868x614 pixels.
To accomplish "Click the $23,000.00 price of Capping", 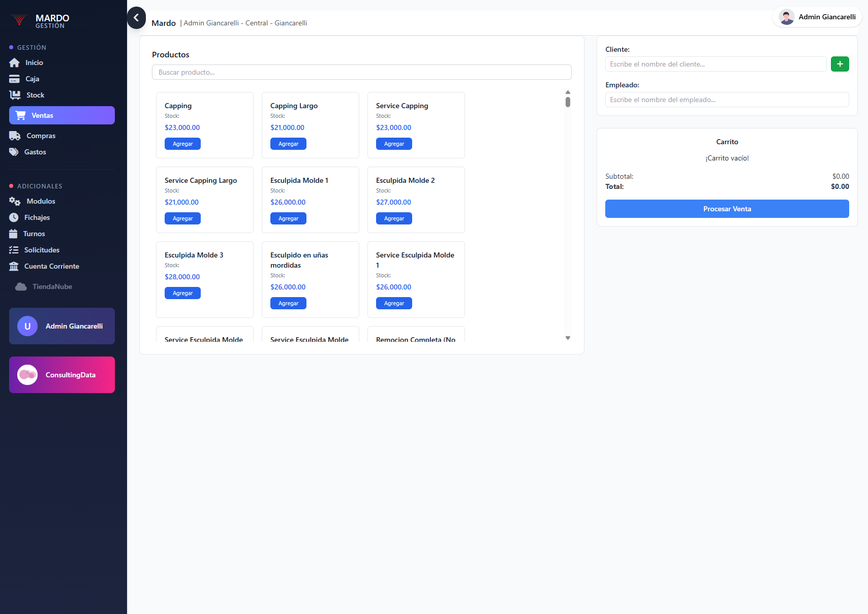I will (182, 127).
